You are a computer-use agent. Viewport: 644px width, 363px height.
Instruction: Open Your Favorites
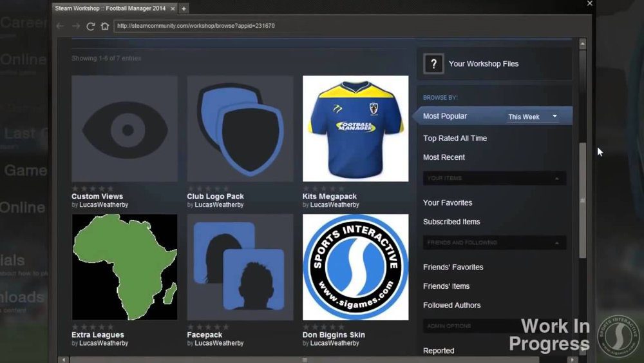[448, 202]
